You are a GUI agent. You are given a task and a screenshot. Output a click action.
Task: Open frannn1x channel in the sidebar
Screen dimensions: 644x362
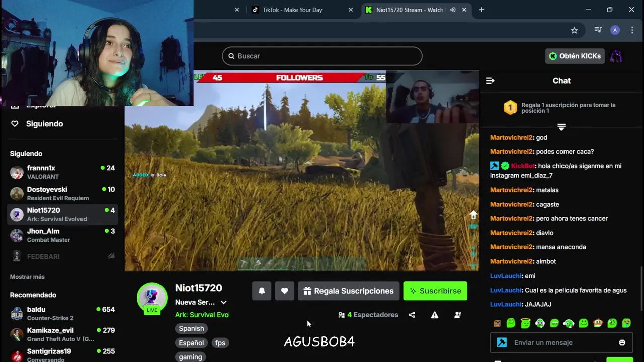click(62, 172)
